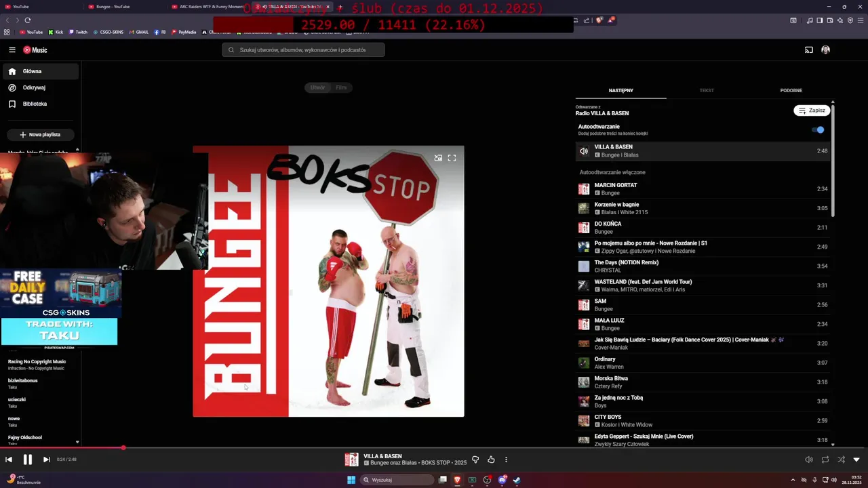Image resolution: width=868 pixels, height=488 pixels.
Task: Dislike the song VILLA & BASEN
Action: click(475, 460)
